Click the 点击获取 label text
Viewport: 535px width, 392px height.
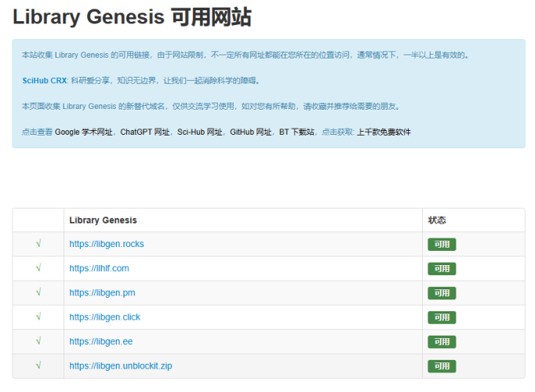[338, 132]
